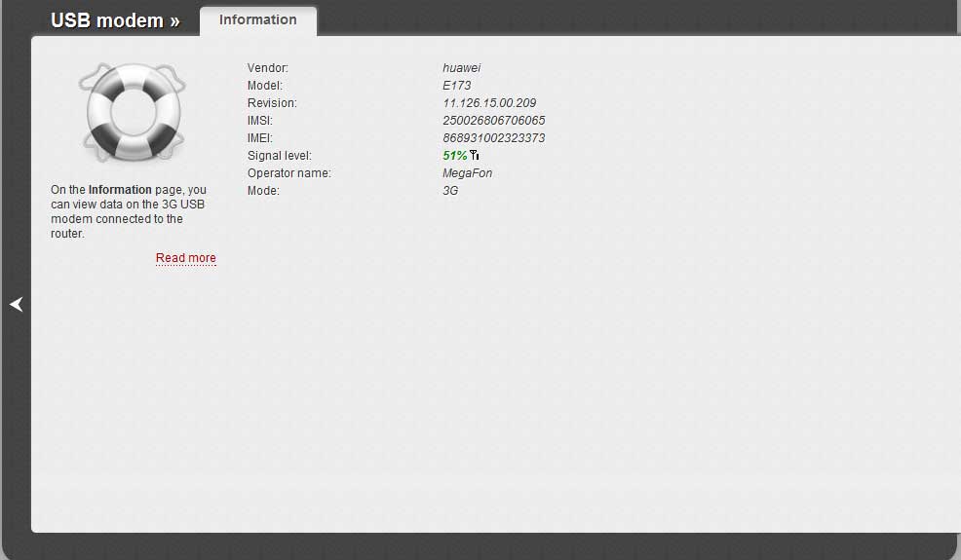Click the Revision: label
This screenshot has height=560, width=961.
pos(272,103)
